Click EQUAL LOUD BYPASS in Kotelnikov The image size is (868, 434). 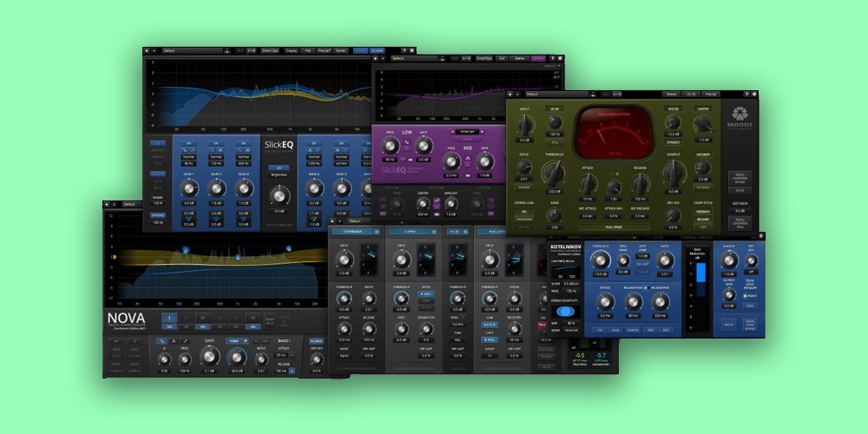750,325
